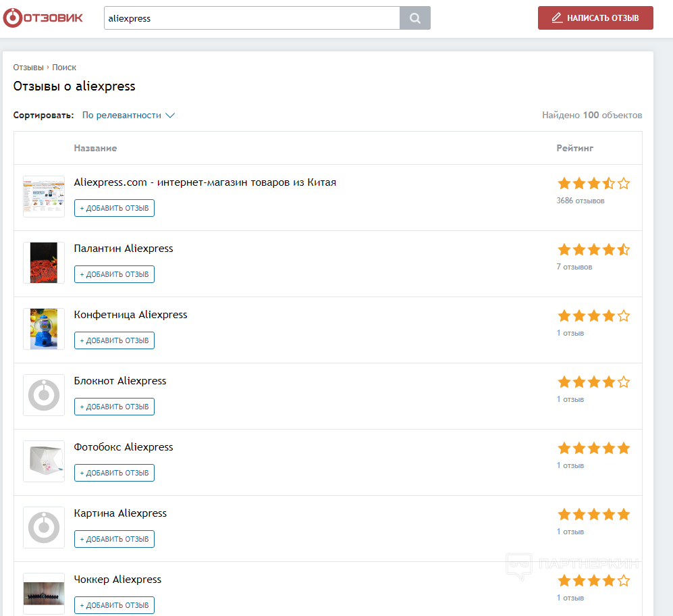673x616 pixels.
Task: Click the 1 отзыв count of Блокнот
Action: [x=570, y=399]
